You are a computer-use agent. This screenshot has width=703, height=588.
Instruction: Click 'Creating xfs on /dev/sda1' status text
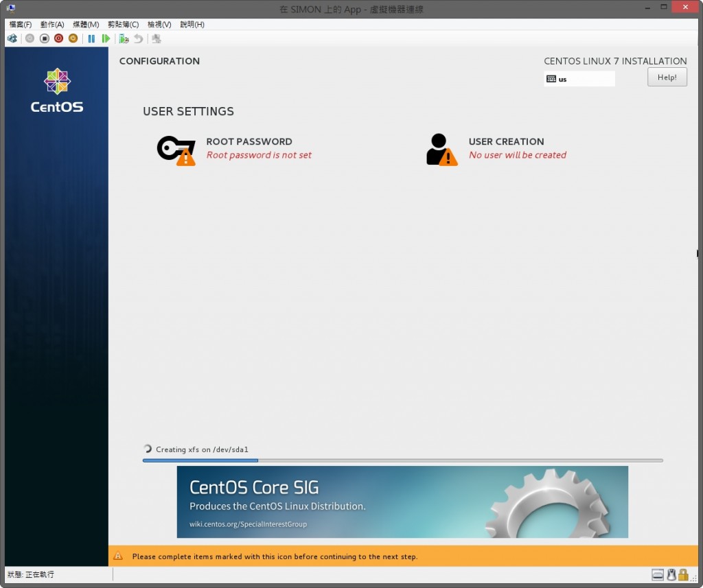click(x=203, y=449)
